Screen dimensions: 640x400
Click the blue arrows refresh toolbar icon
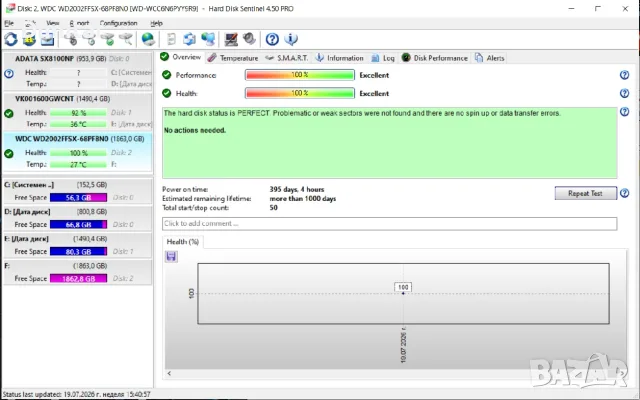coord(189,39)
